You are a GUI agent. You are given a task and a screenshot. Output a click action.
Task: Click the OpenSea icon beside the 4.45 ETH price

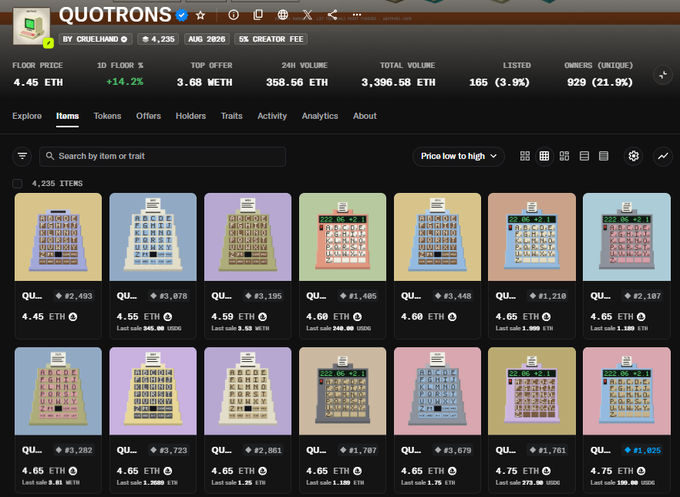coord(73,317)
